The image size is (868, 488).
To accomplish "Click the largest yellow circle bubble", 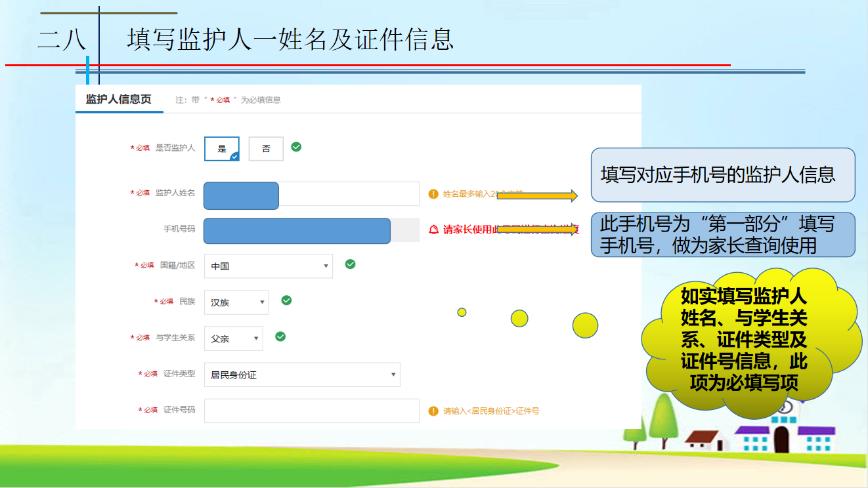I will coord(585,325).
